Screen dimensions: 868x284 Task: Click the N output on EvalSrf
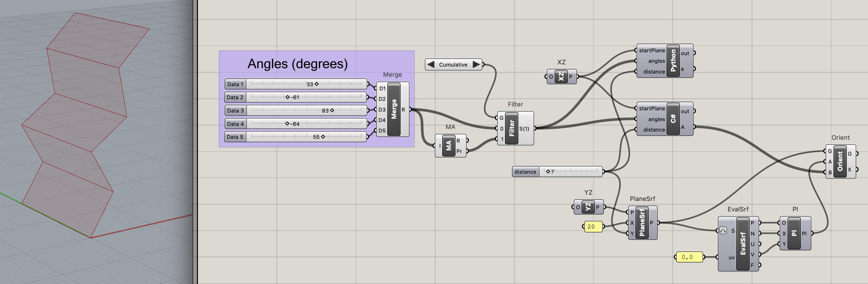[753, 234]
